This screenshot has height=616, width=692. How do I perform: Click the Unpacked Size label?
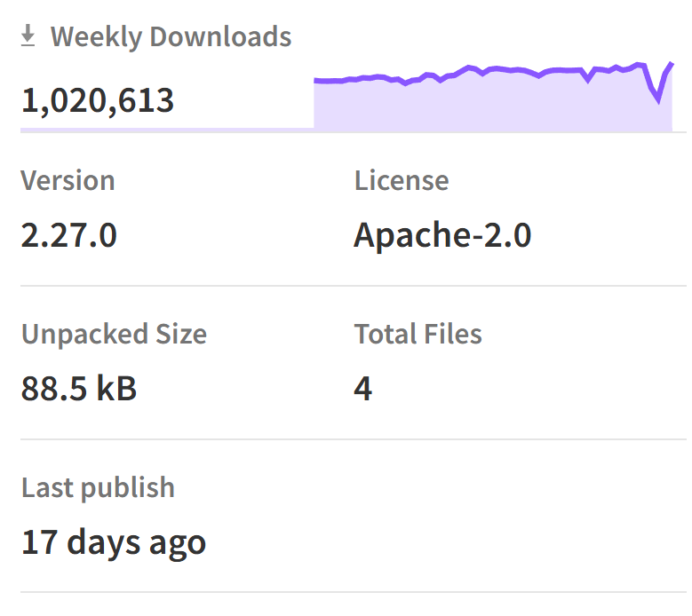pyautogui.click(x=114, y=334)
